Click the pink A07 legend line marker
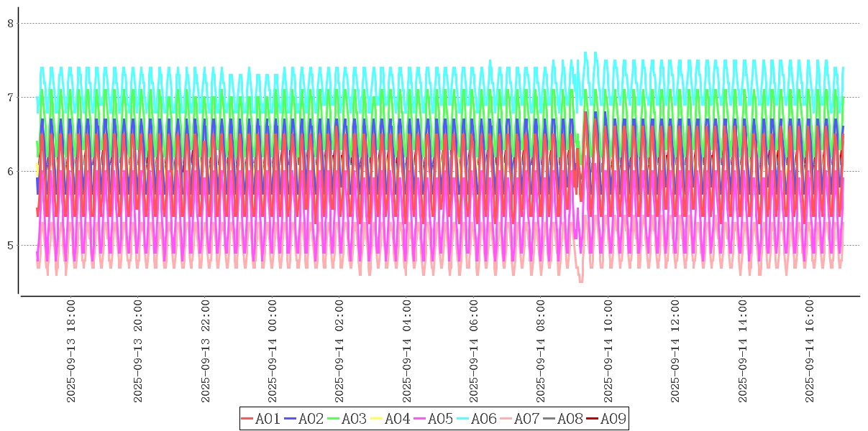868x431 pixels. pyautogui.click(x=506, y=419)
